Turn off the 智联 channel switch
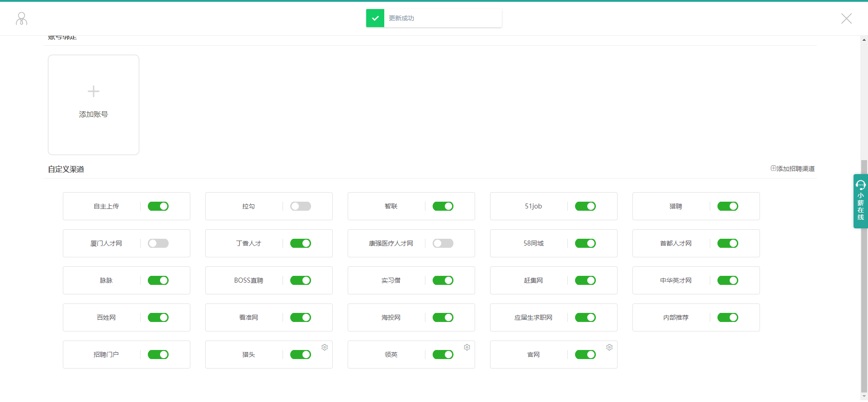 [443, 206]
